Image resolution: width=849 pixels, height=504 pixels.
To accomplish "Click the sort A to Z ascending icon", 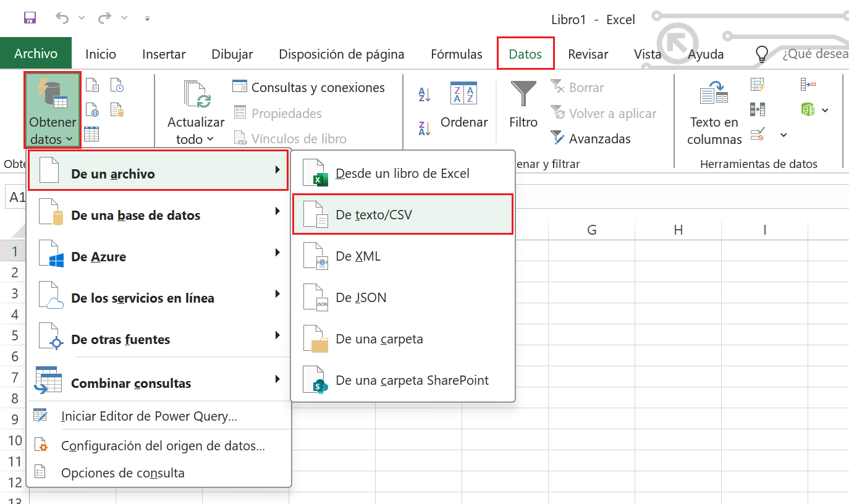I will click(x=425, y=94).
